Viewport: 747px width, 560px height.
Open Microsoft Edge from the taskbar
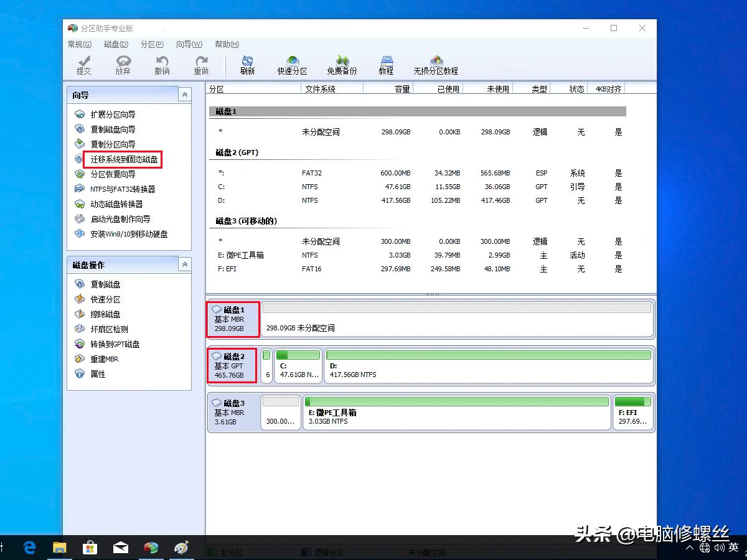(x=29, y=548)
